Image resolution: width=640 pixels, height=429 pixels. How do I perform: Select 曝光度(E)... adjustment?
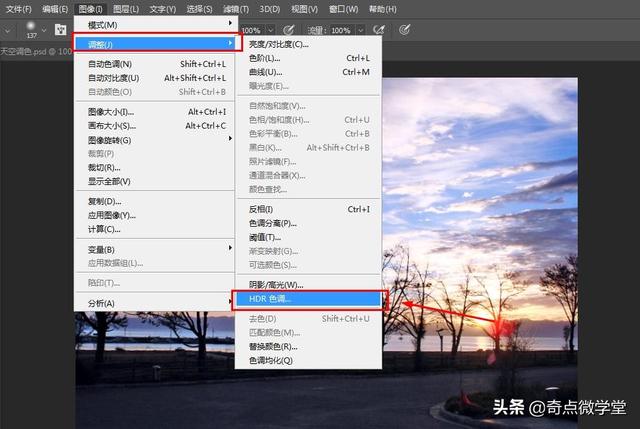pyautogui.click(x=309, y=86)
